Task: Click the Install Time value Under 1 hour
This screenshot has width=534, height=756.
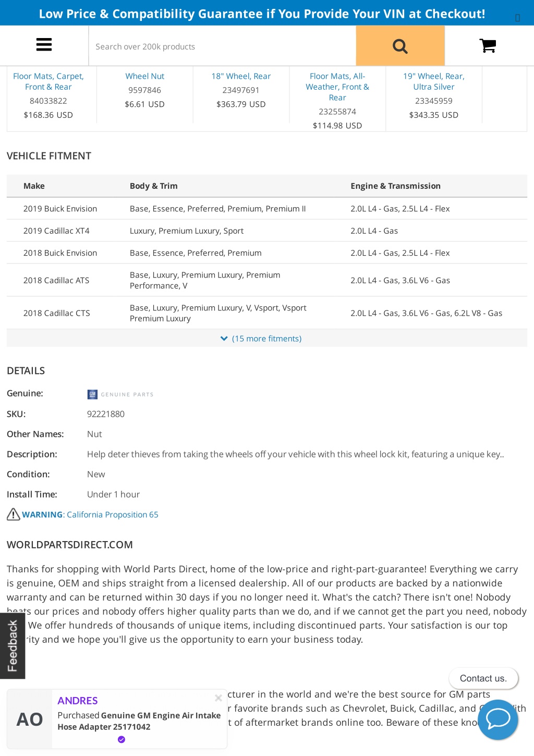Action: coord(113,494)
